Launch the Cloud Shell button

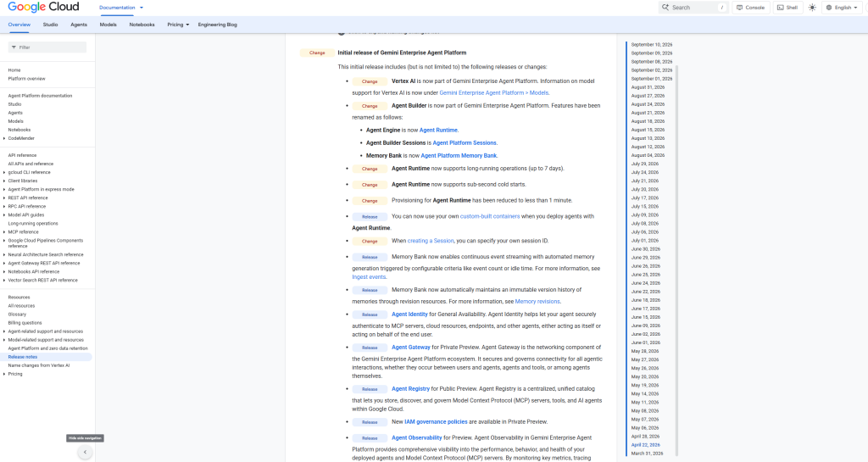pos(787,8)
